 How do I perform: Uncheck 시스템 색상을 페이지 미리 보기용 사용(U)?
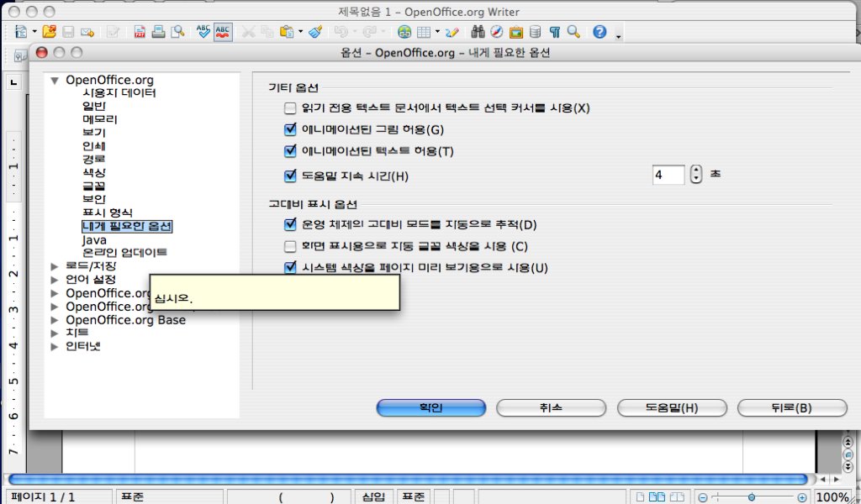click(x=290, y=267)
